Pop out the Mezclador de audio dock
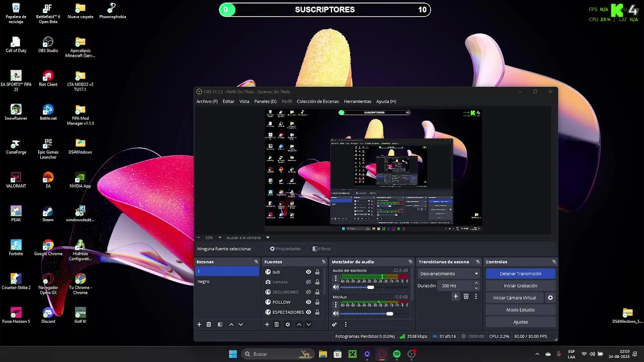644x362 pixels. [410, 262]
